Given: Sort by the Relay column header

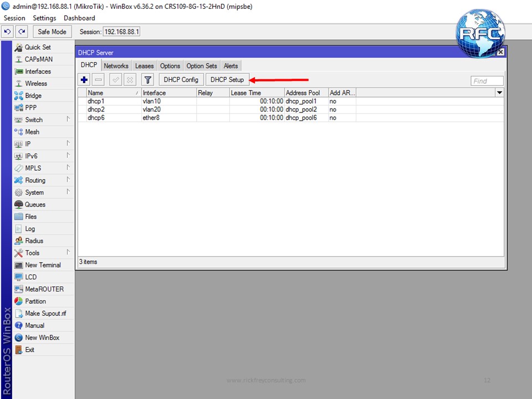Looking at the screenshot, I should point(213,93).
